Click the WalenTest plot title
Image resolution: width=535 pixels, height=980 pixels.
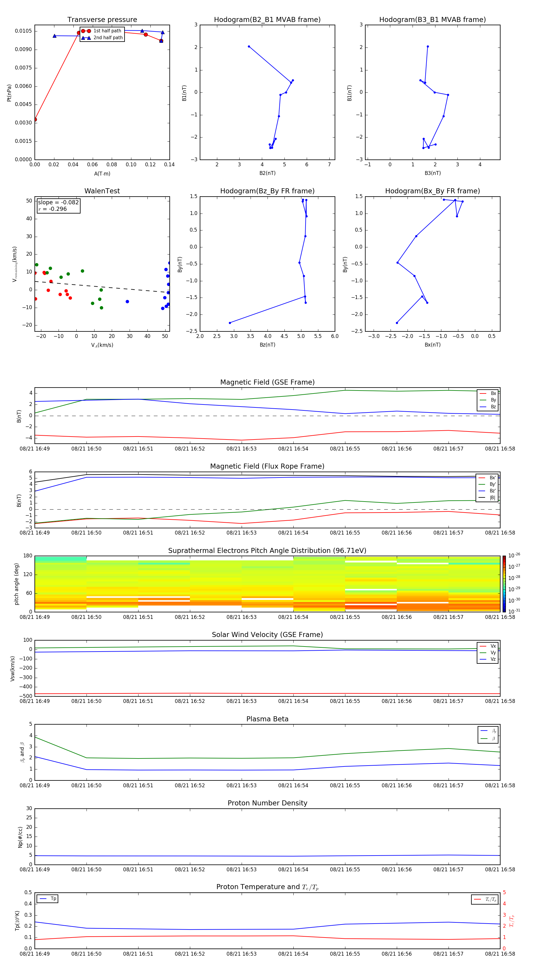point(102,191)
